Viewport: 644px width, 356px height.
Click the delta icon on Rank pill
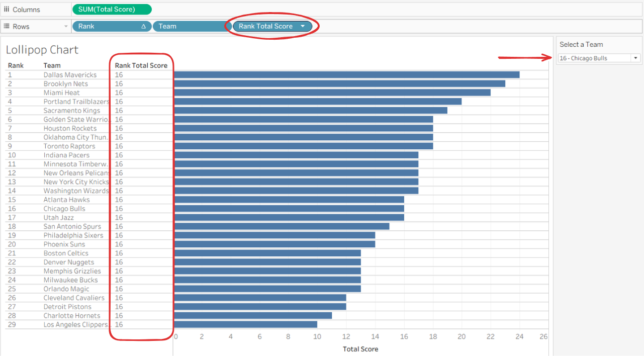pyautogui.click(x=144, y=26)
